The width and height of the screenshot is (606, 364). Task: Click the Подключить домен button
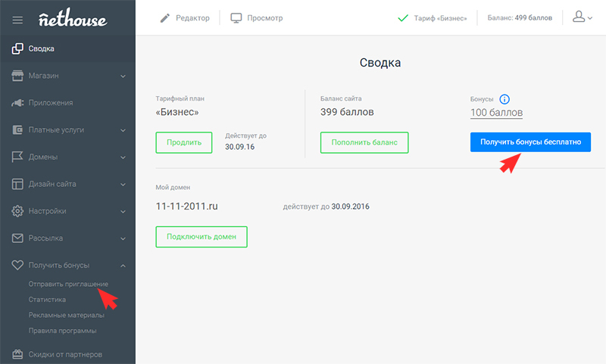point(201,237)
